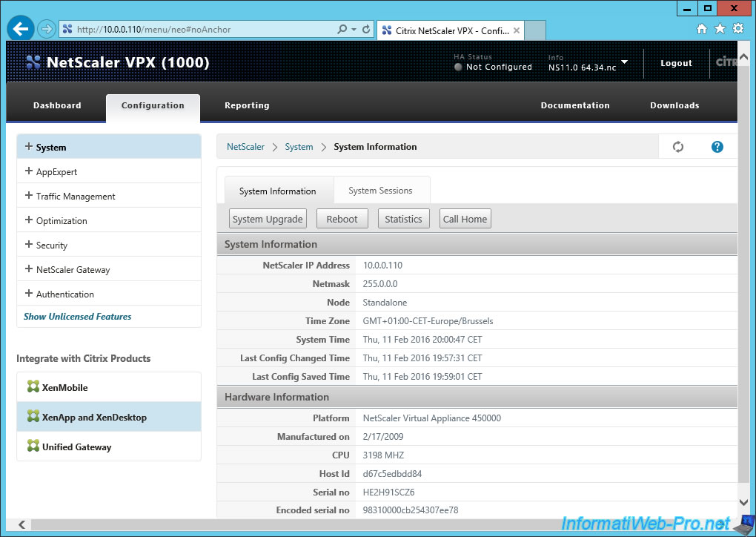Select XenApp and XenDesktop integration
This screenshot has width=756, height=537.
pyautogui.click(x=94, y=417)
